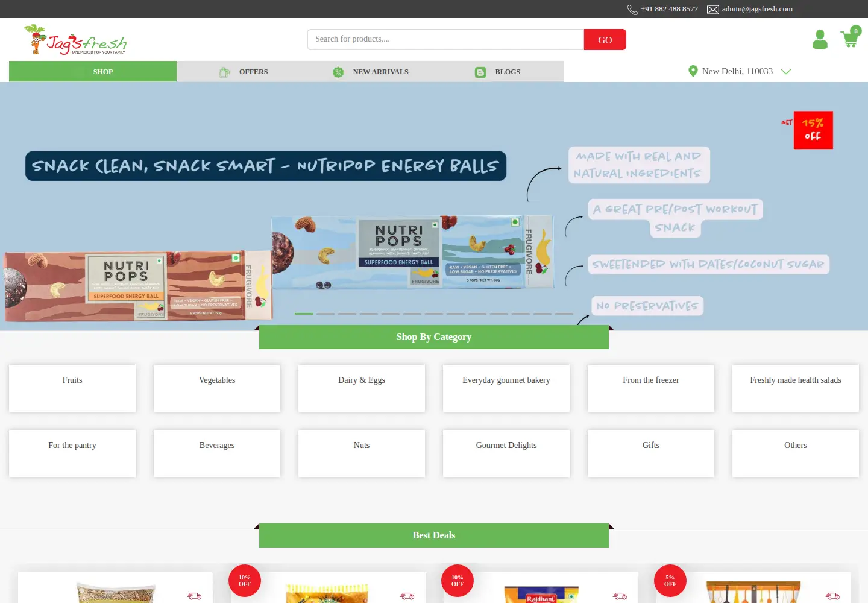Select the second carousel slide indicator
This screenshot has height=603, width=868.
(325, 314)
